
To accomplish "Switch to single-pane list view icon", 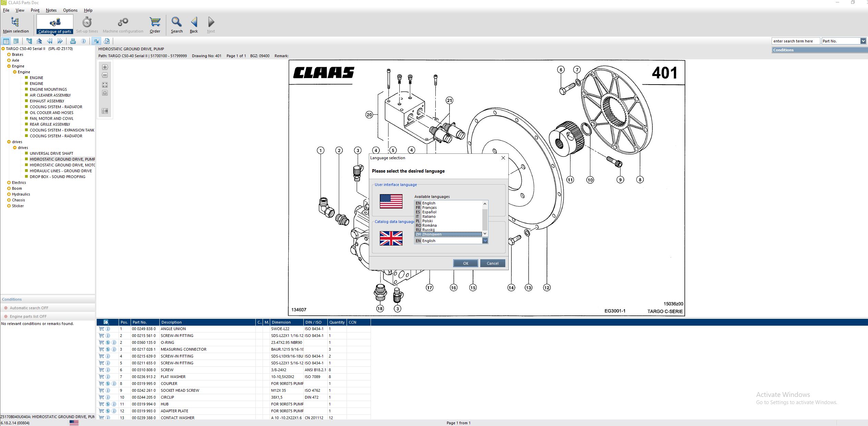I will pyautogui.click(x=6, y=41).
